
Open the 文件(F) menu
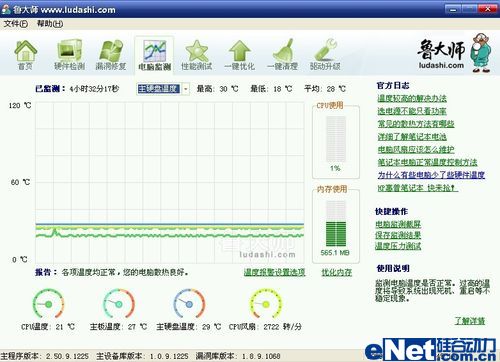[x=15, y=24]
